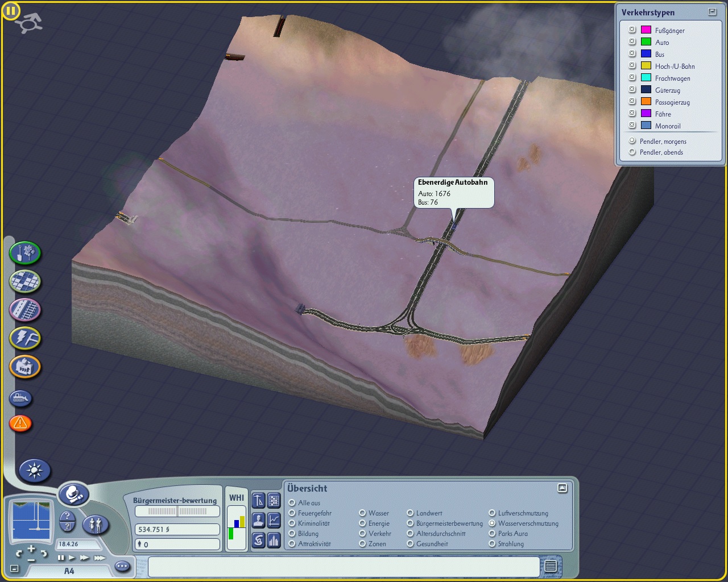Select Pendler, abends radio option

[632, 152]
